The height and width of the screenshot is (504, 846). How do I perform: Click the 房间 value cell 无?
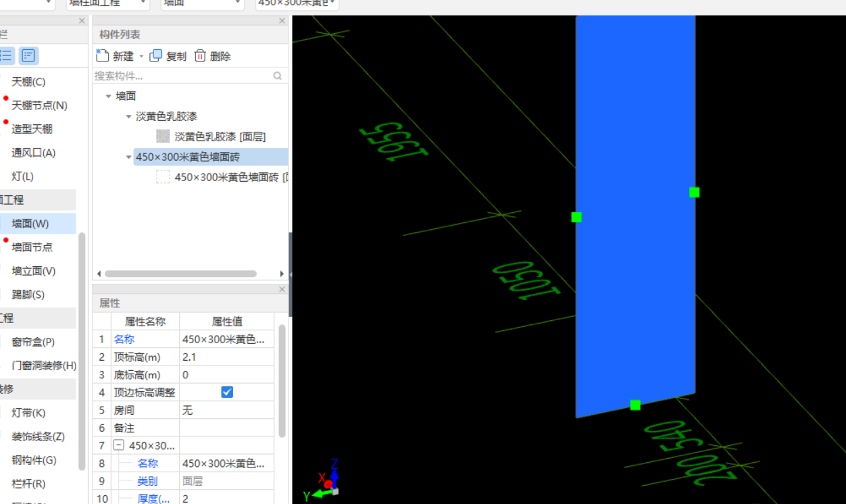pyautogui.click(x=226, y=410)
